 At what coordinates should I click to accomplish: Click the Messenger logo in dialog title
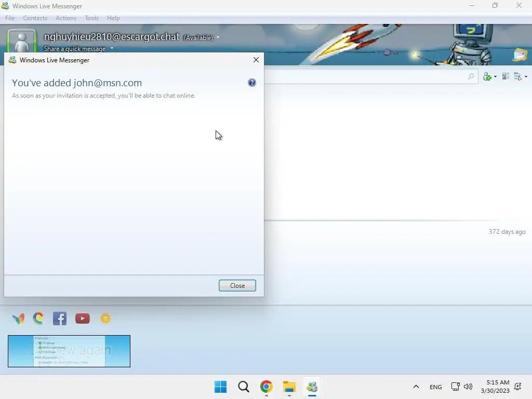coord(12,60)
